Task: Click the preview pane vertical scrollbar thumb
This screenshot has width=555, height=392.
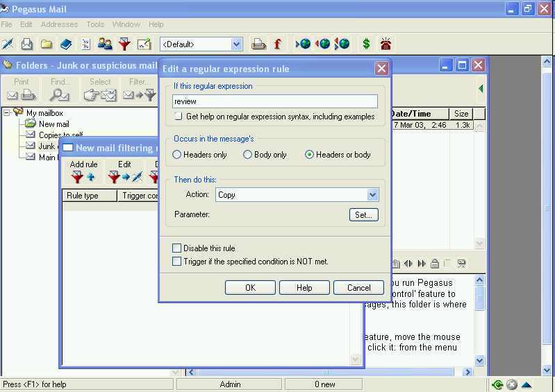Action: click(x=479, y=298)
